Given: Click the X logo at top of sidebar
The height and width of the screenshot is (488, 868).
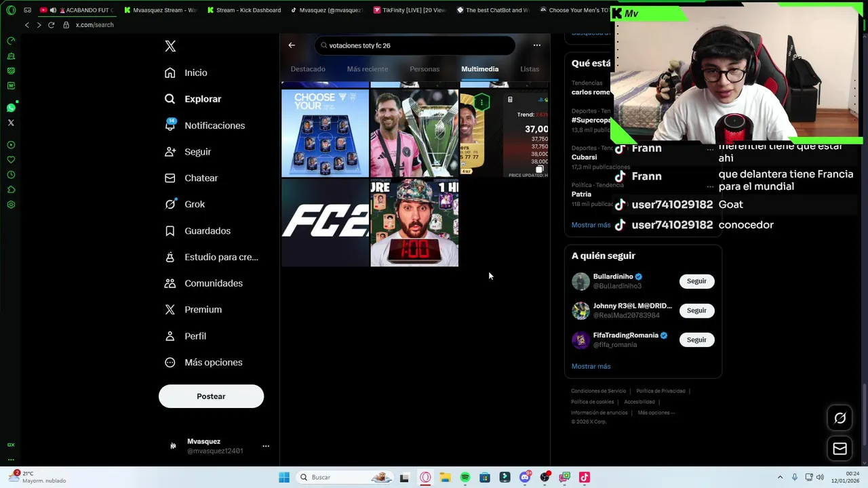Looking at the screenshot, I should click(x=170, y=46).
